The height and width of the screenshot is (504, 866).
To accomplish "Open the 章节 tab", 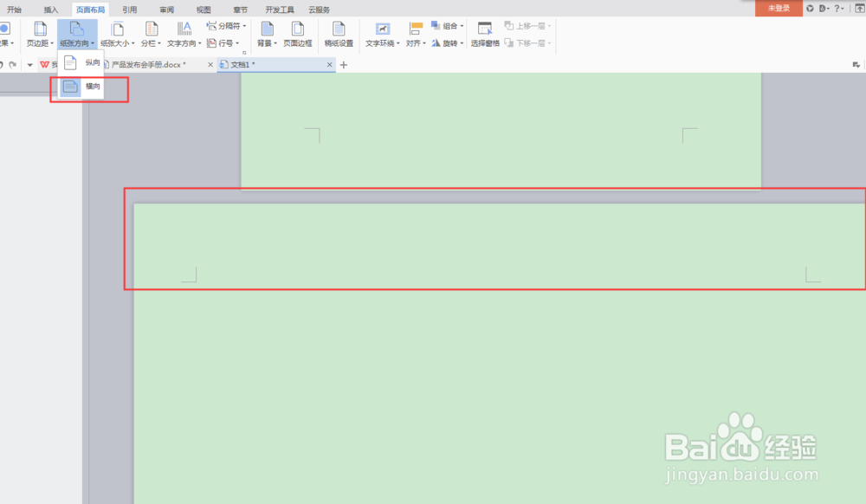I will tap(240, 10).
